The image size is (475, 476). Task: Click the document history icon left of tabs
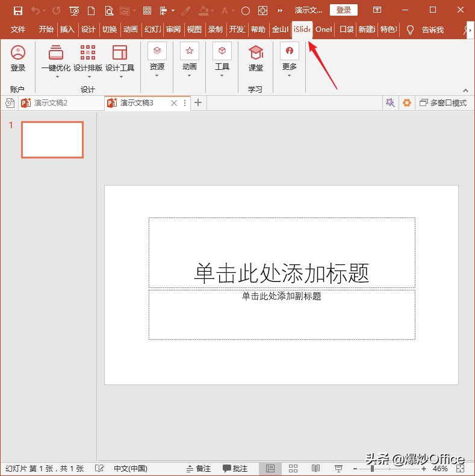coord(10,103)
